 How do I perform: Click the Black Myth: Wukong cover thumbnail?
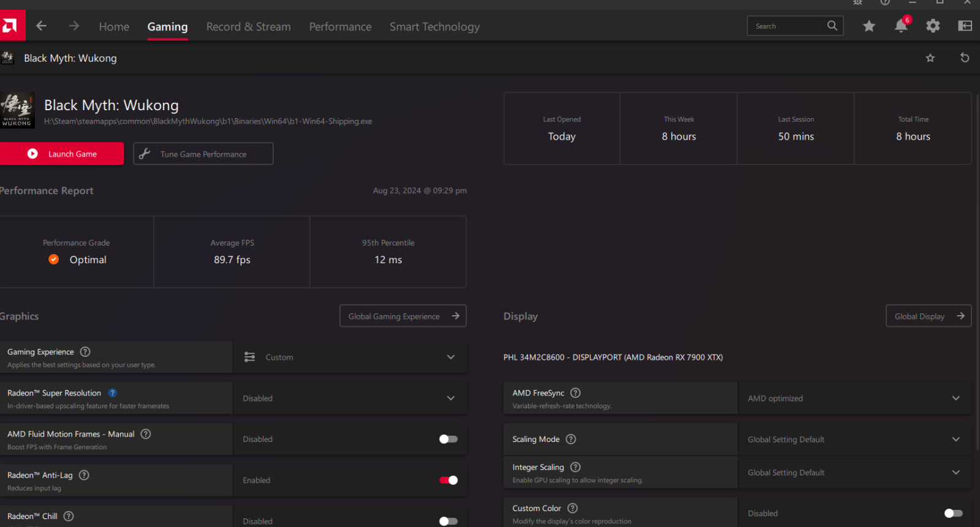(17, 110)
